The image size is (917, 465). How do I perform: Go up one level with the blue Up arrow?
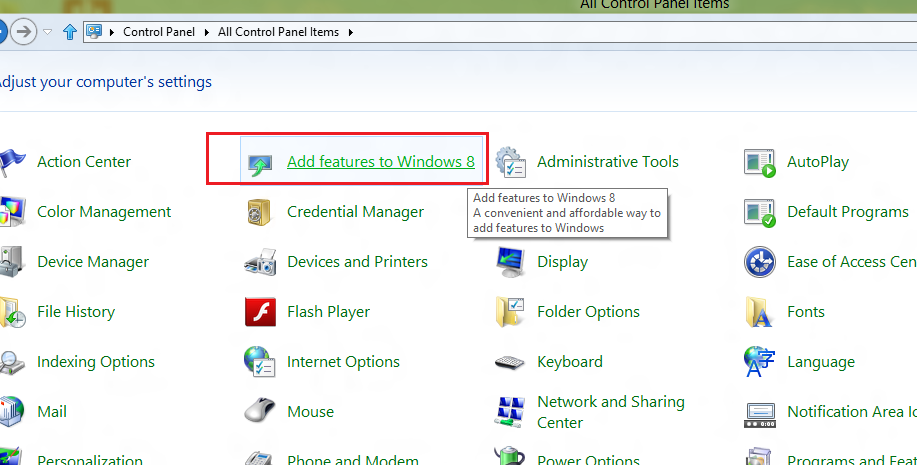pos(70,32)
